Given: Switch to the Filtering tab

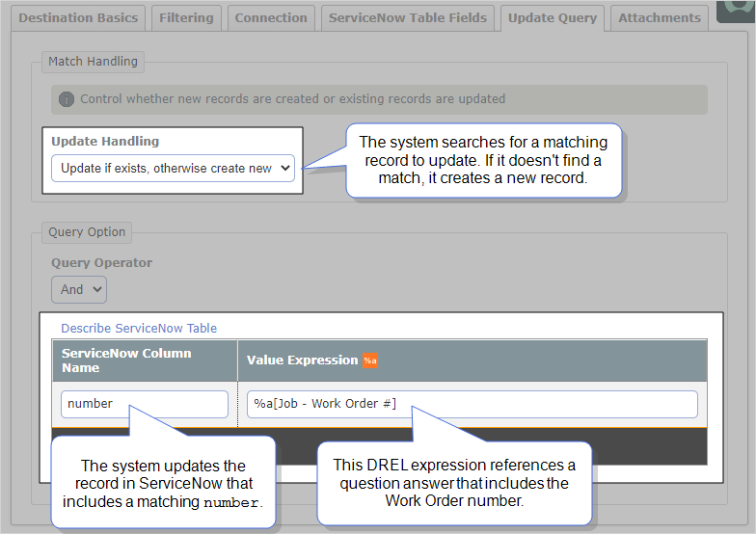Looking at the screenshot, I should 186,17.
